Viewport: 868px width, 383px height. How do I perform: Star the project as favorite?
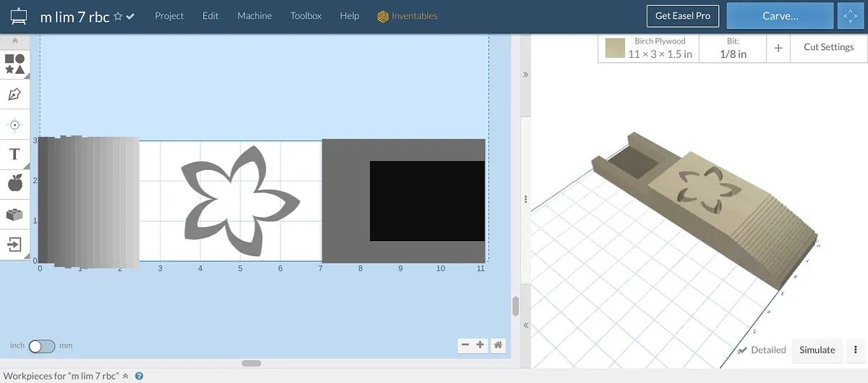117,16
